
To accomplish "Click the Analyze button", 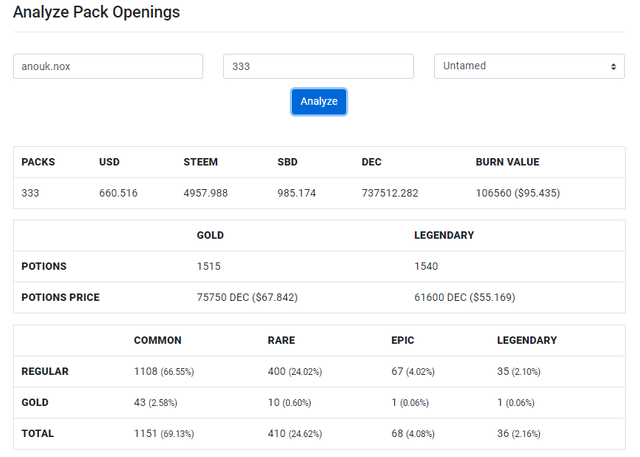I will 319,102.
